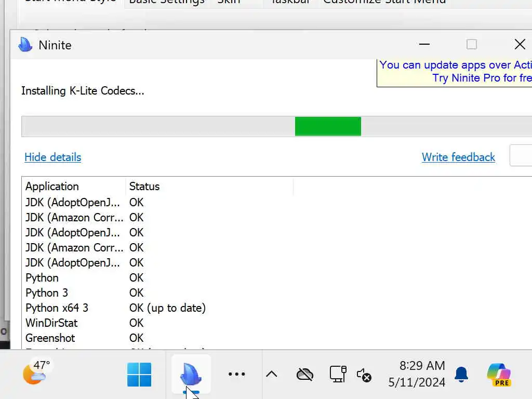Open the muted volume tray icon
532x399 pixels.
364,375
